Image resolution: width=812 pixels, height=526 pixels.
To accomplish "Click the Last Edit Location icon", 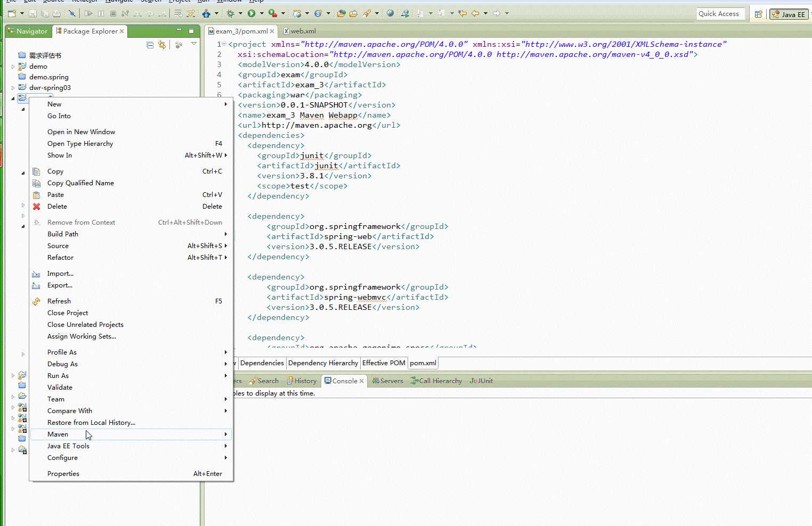I will 462,13.
